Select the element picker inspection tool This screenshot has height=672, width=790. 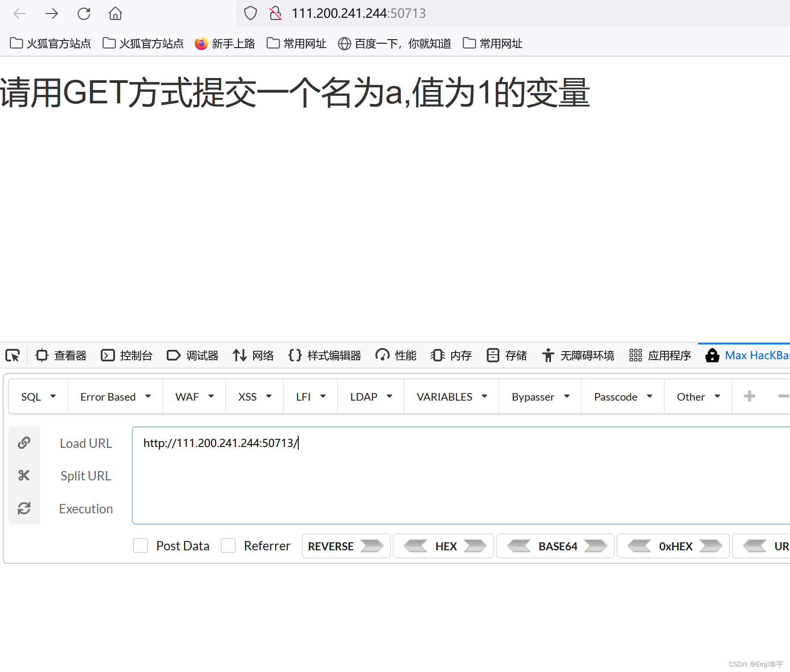(12, 355)
